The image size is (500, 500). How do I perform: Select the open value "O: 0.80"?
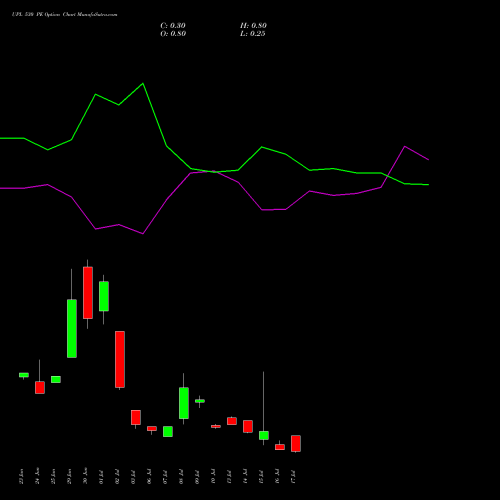pos(173,34)
